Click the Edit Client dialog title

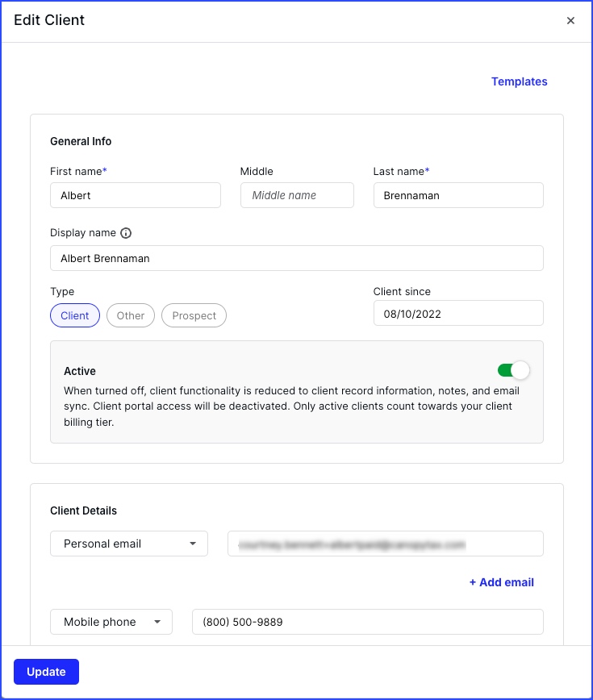click(x=49, y=20)
